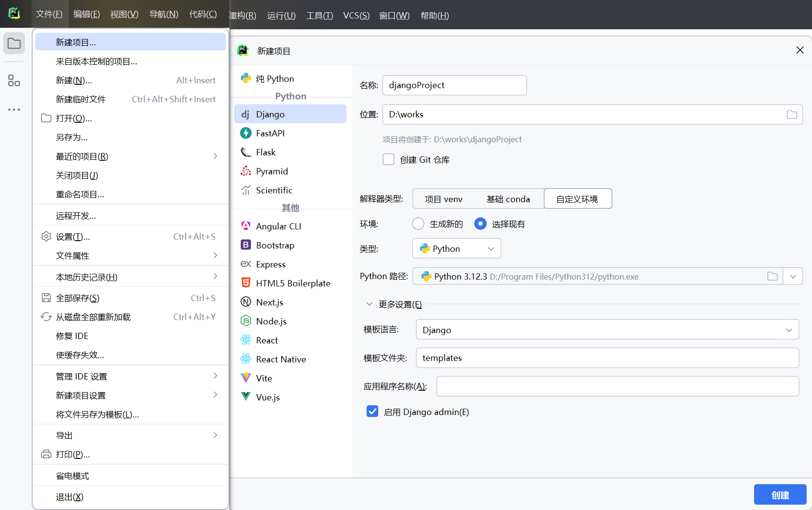Close the 新建项目 dialog
Viewport: 812px width, 510px height.
point(800,50)
